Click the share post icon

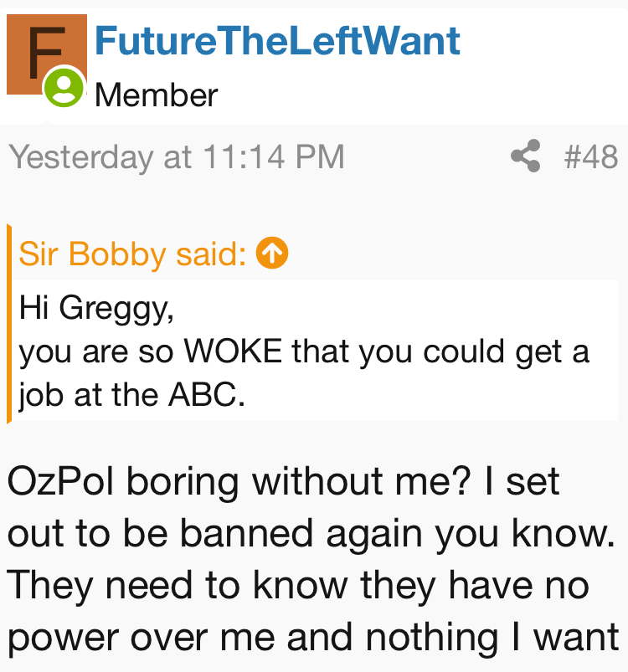click(525, 156)
